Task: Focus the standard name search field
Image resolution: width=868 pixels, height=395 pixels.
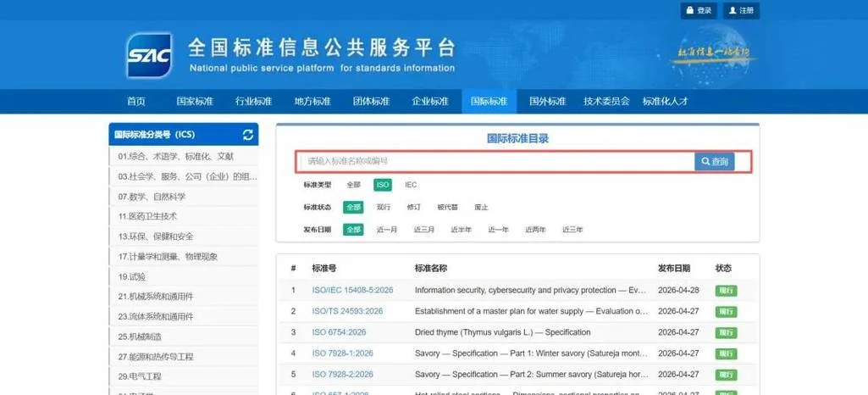Action: [x=498, y=161]
